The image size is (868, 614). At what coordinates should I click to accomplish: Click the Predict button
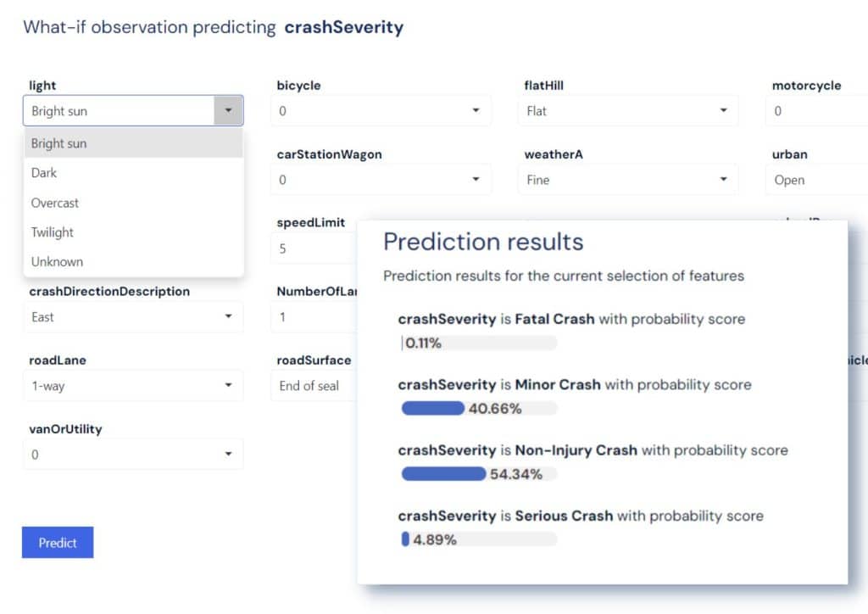pos(57,542)
